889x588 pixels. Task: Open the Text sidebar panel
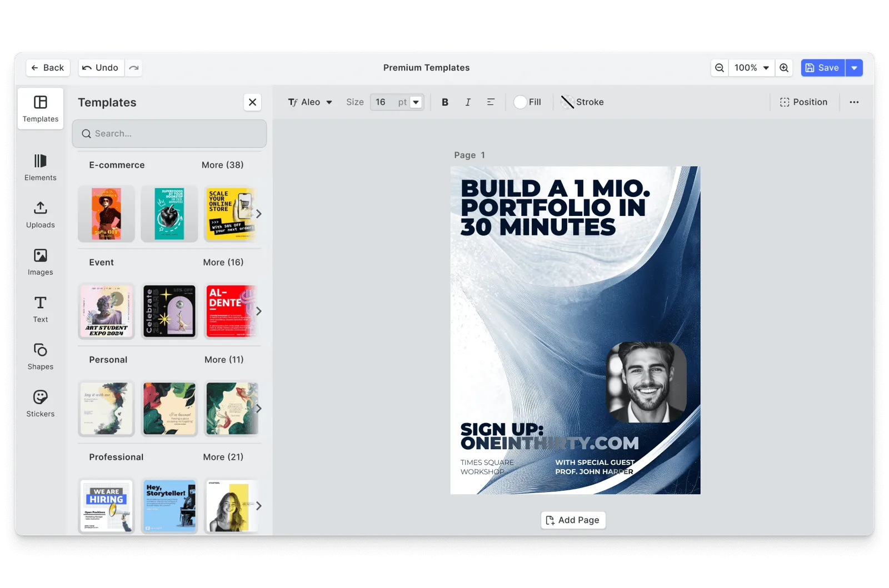40,309
